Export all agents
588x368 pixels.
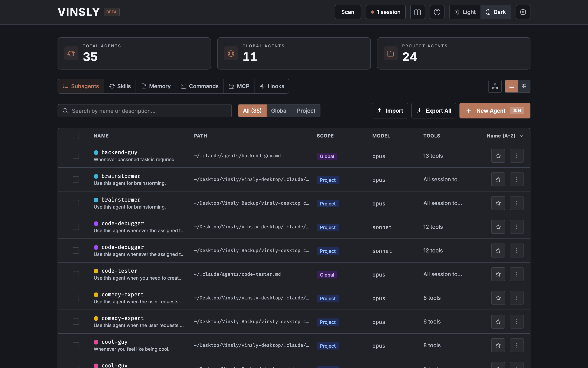point(433,110)
